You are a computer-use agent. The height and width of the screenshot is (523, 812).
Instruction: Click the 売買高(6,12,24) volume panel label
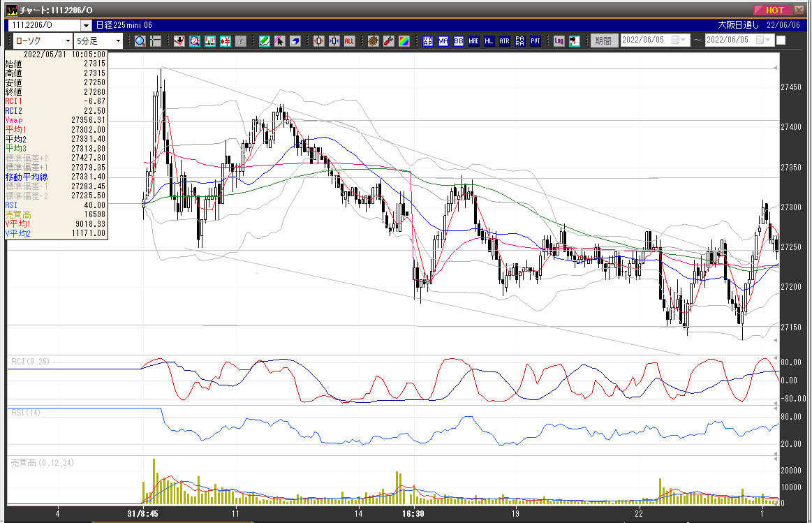point(43,463)
